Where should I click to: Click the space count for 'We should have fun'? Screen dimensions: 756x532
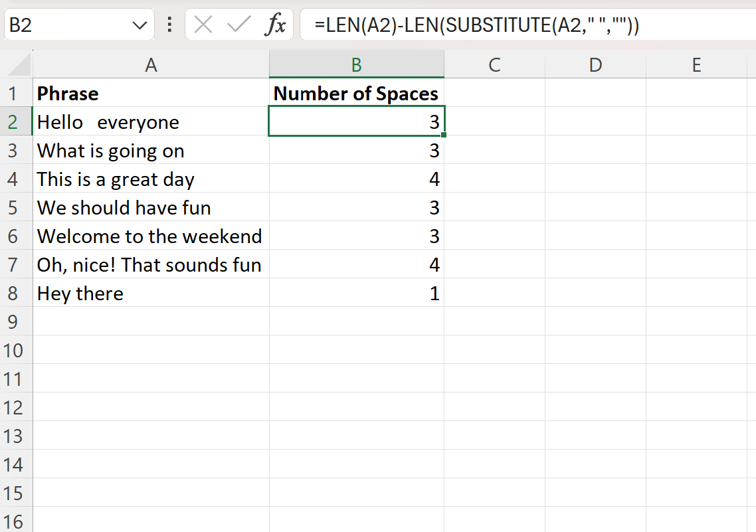click(356, 207)
